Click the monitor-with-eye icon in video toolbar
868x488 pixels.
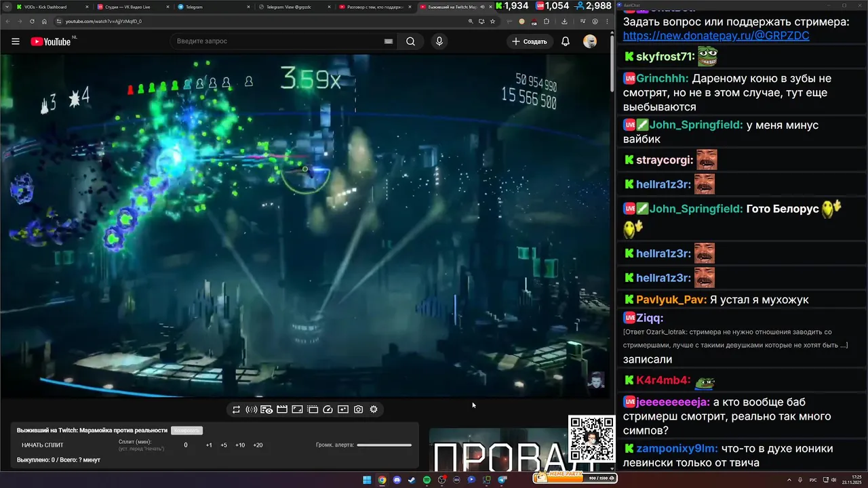[267, 409]
